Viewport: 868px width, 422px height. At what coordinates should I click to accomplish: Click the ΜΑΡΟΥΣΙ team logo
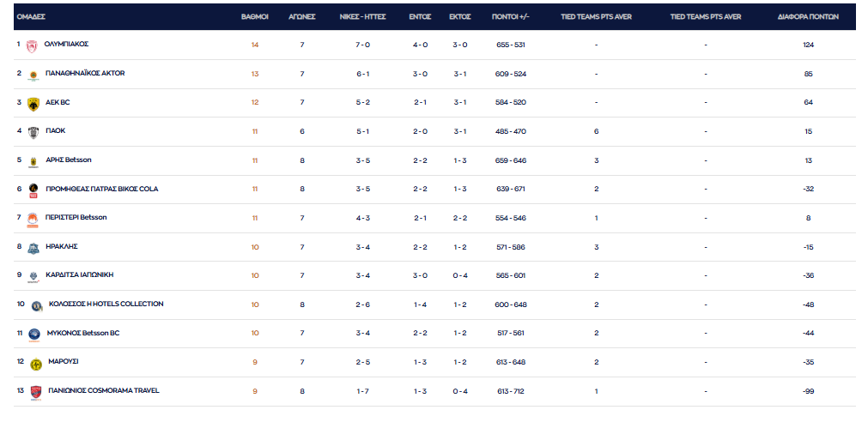36,364
